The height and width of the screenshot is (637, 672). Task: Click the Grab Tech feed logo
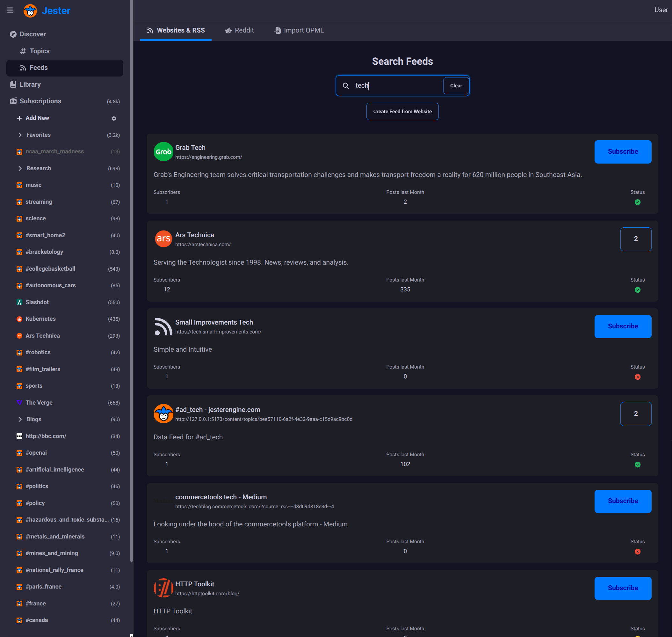click(163, 152)
